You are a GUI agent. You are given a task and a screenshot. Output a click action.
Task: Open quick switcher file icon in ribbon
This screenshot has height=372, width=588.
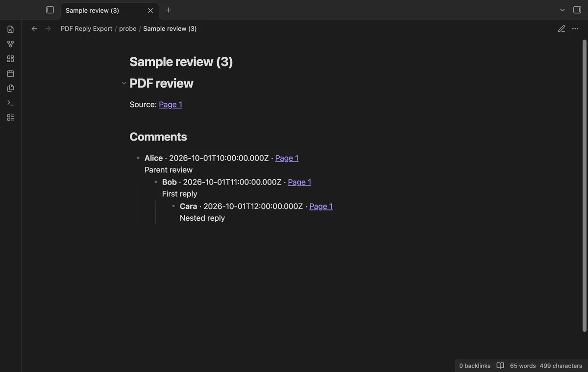(10, 29)
